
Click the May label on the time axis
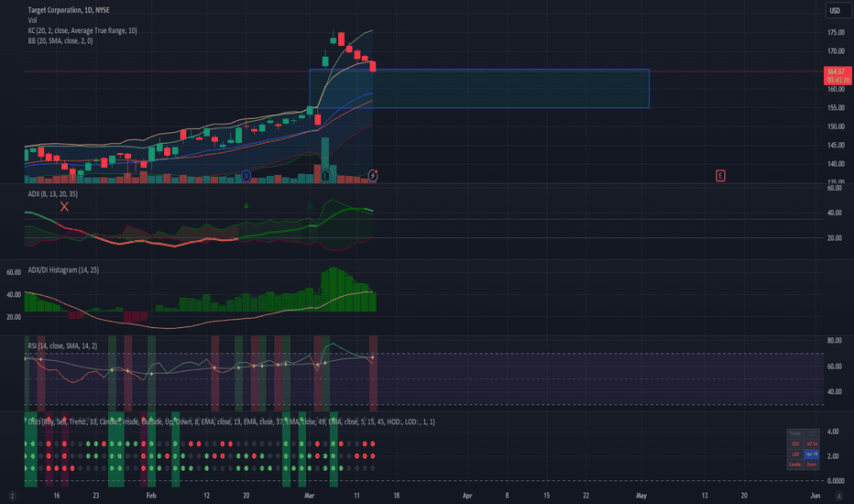[x=641, y=496]
